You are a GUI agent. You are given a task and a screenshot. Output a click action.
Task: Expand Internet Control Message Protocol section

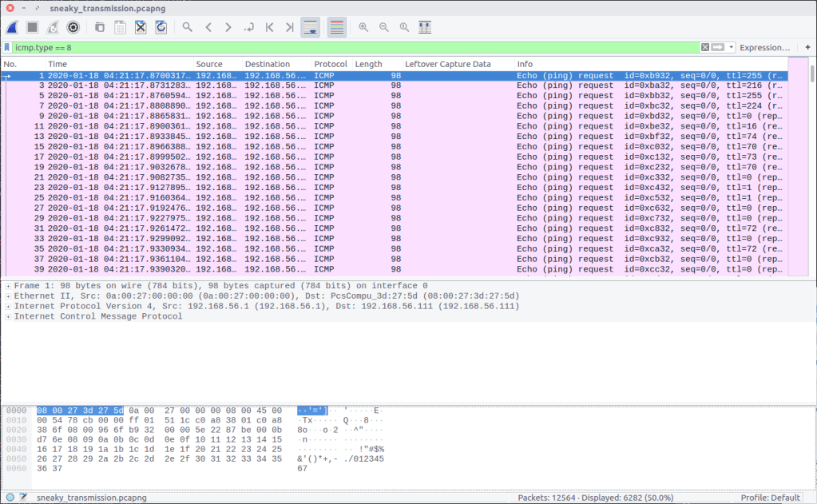(x=7, y=316)
